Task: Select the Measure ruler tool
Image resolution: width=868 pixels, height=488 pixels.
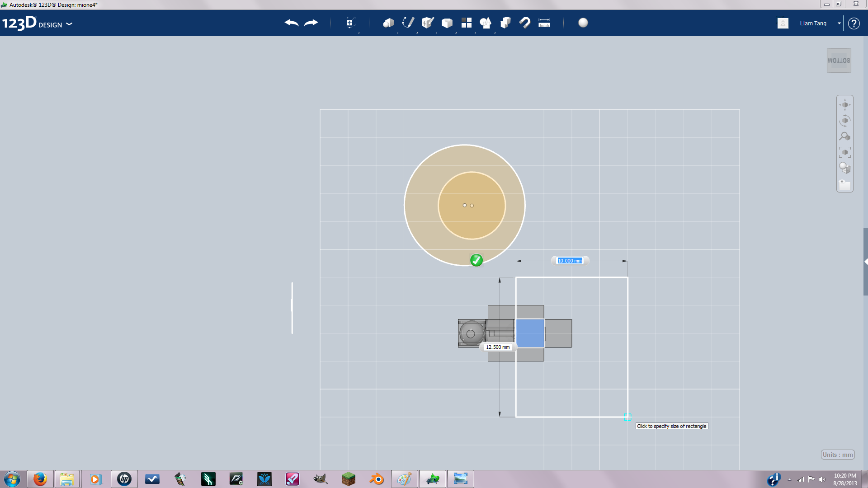Action: (x=544, y=23)
